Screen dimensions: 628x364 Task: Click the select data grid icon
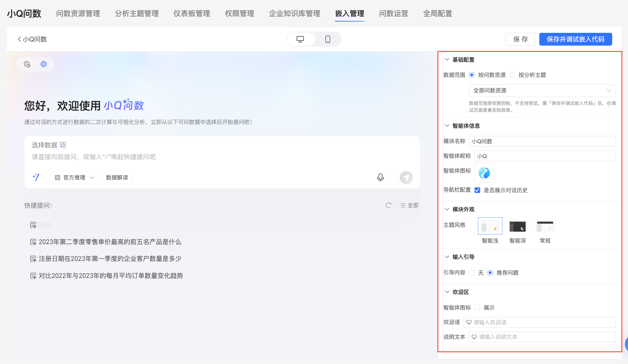pos(63,145)
